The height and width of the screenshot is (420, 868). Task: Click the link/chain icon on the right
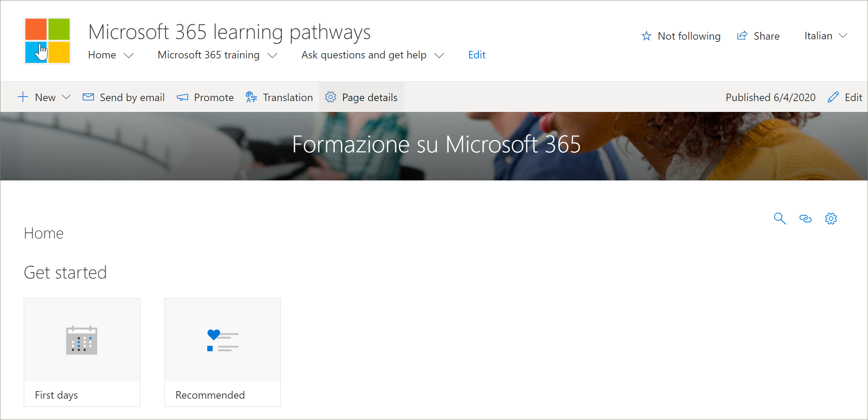[806, 218]
